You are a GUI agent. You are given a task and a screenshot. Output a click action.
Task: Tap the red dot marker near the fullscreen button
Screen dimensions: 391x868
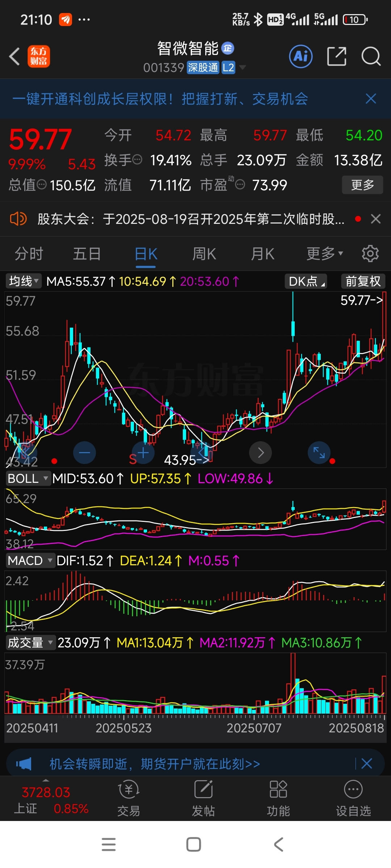332,461
